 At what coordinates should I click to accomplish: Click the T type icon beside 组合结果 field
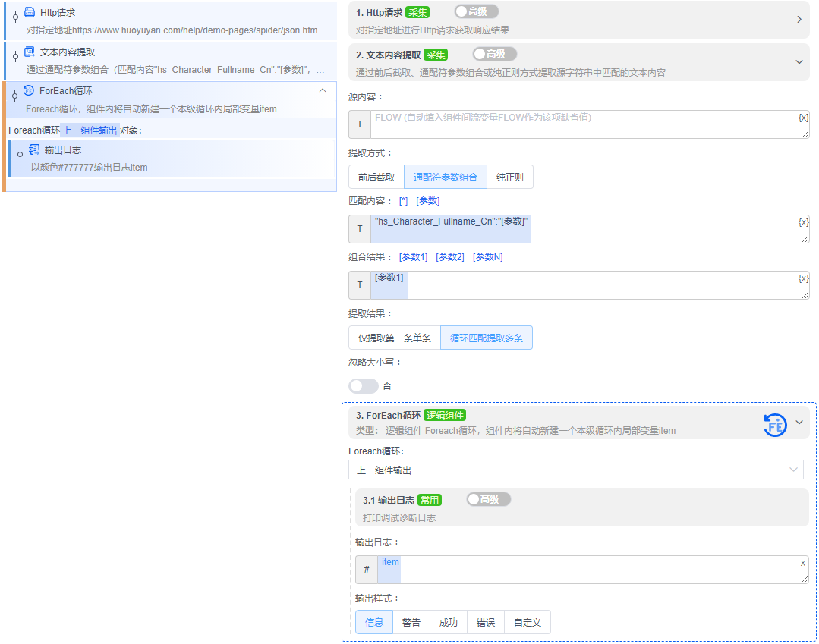coord(358,284)
